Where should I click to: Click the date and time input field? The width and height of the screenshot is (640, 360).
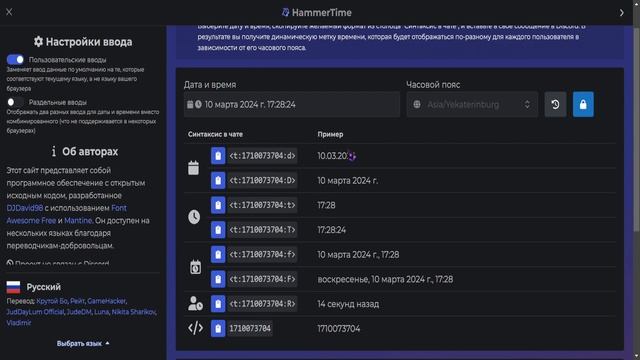pyautogui.click(x=291, y=104)
